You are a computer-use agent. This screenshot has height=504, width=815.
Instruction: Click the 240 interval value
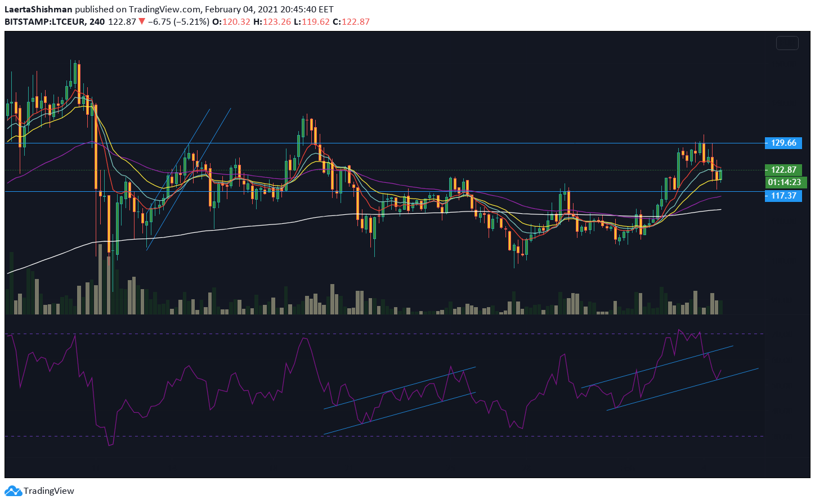pos(97,22)
